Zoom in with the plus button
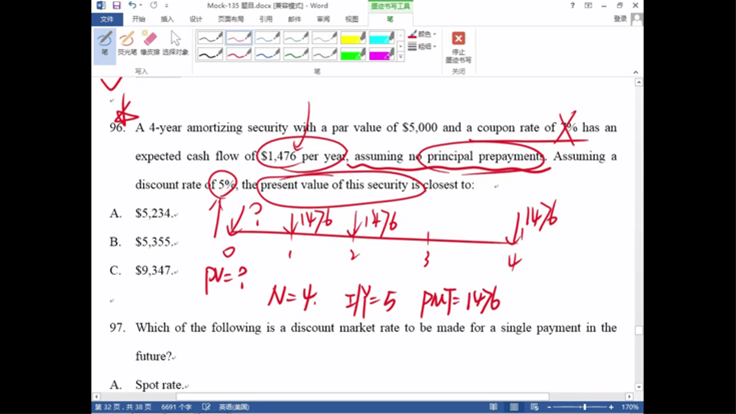Viewport: 736px width, 414px height. [611, 407]
